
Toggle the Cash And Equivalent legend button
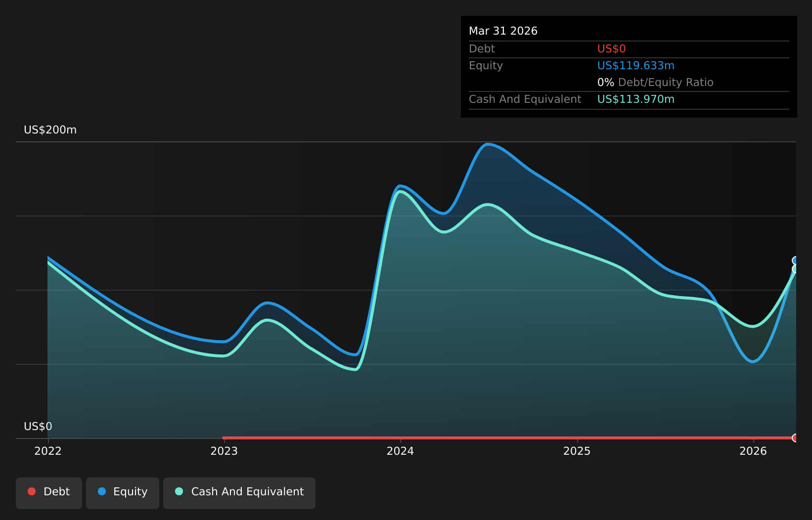239,493
